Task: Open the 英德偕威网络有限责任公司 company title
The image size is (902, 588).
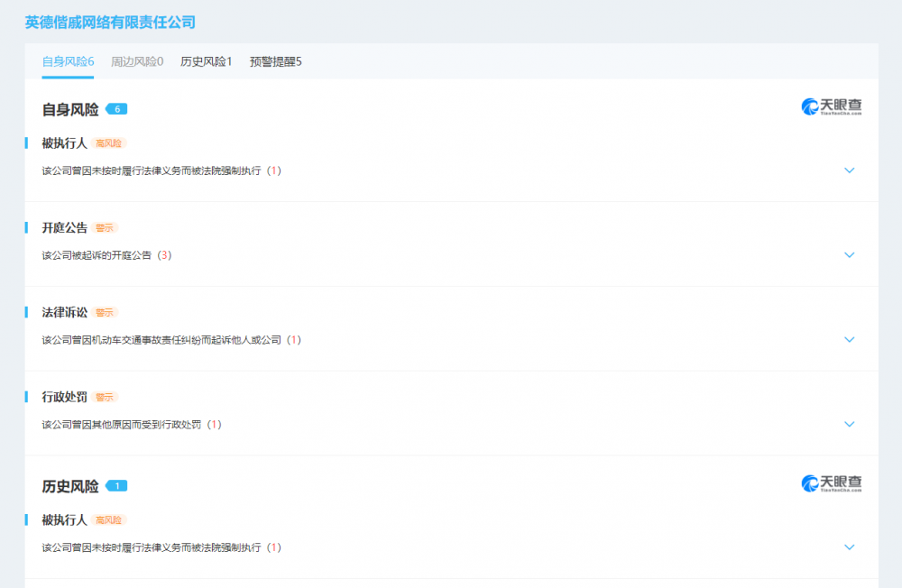Action: tap(110, 23)
